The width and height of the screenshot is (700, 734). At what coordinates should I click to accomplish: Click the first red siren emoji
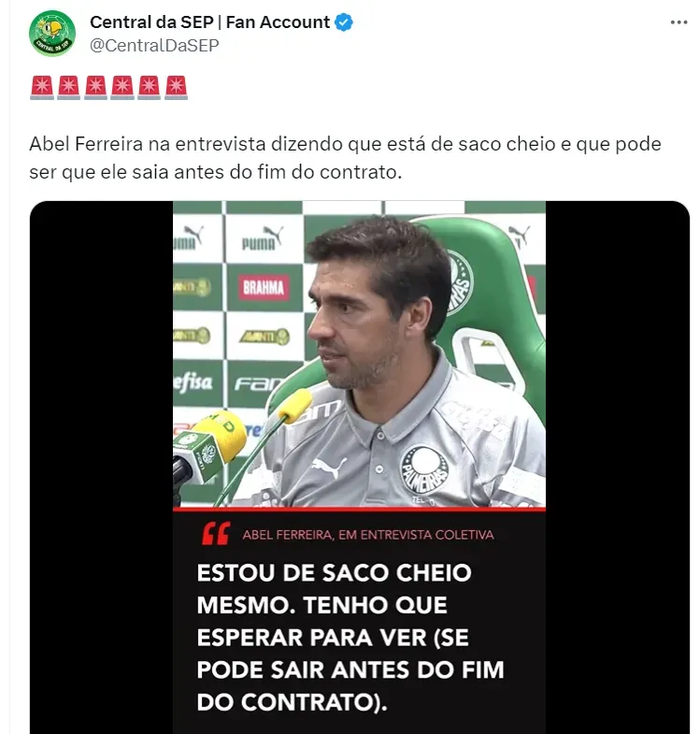click(x=42, y=87)
